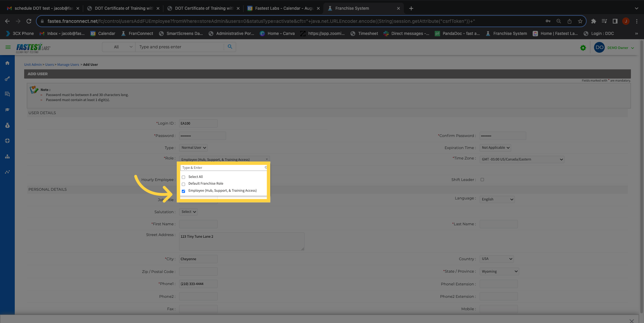This screenshot has width=644, height=323.
Task: Toggle the Shift Leader checkbox
Action: [482, 180]
